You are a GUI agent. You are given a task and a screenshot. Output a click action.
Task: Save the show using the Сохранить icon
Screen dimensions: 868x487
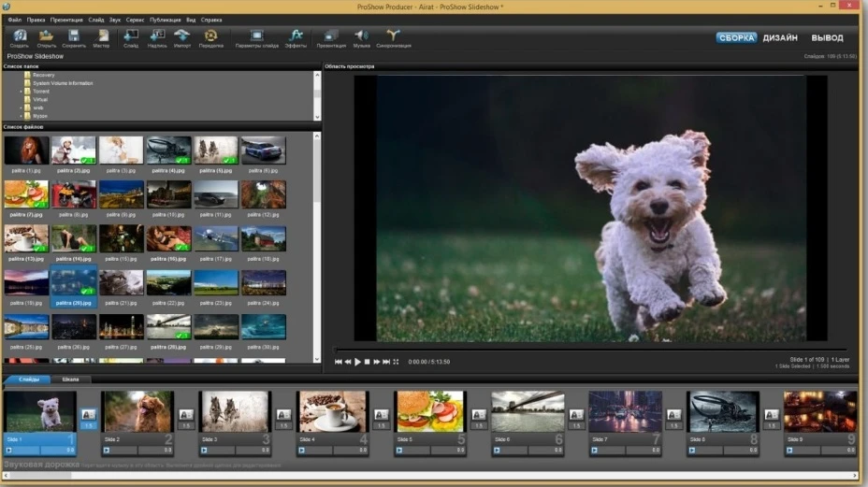coord(74,37)
